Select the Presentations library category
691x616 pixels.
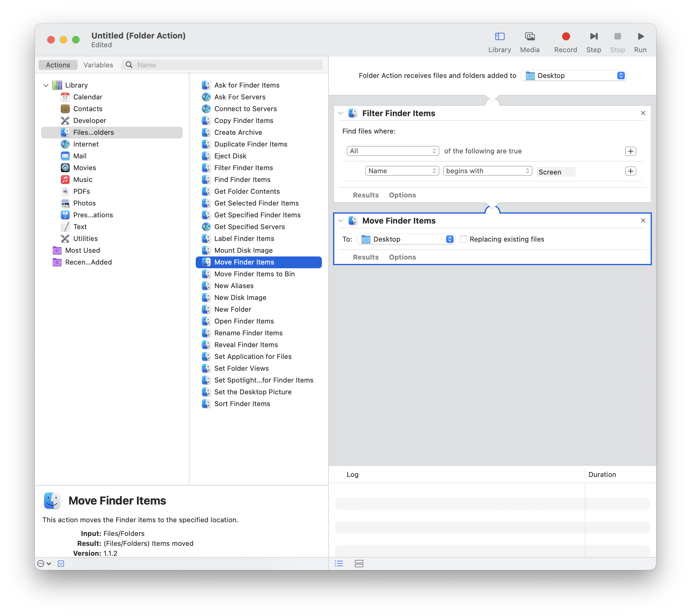[x=93, y=215]
